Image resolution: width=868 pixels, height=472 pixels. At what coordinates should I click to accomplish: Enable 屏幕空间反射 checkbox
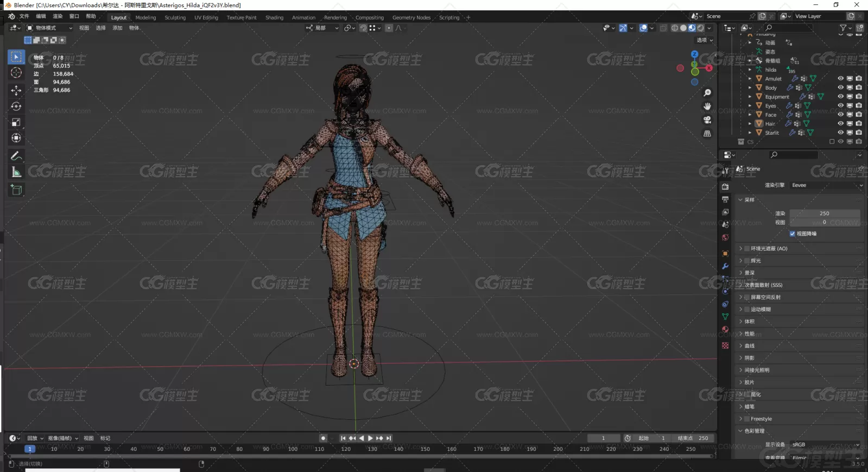tap(747, 297)
